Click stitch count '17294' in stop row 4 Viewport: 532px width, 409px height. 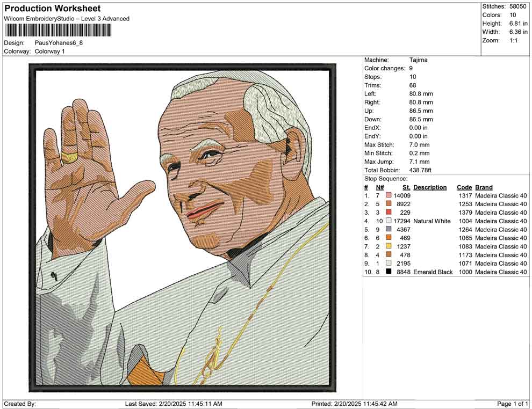(x=402, y=221)
